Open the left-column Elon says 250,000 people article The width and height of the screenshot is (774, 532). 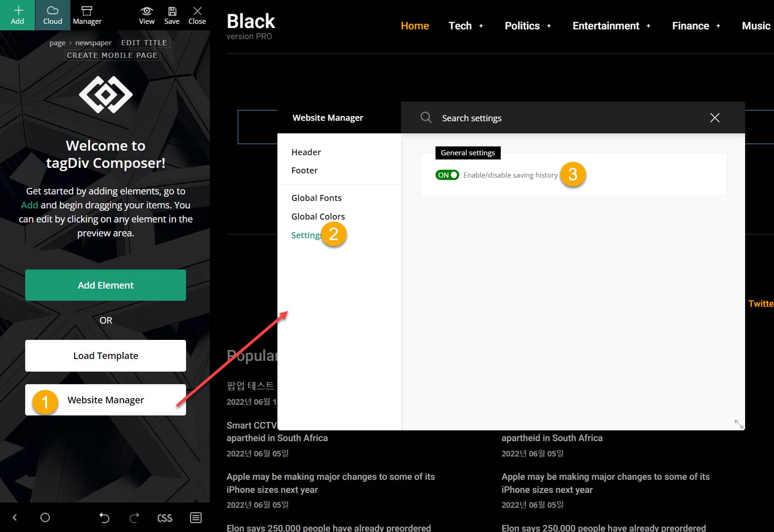(329, 527)
